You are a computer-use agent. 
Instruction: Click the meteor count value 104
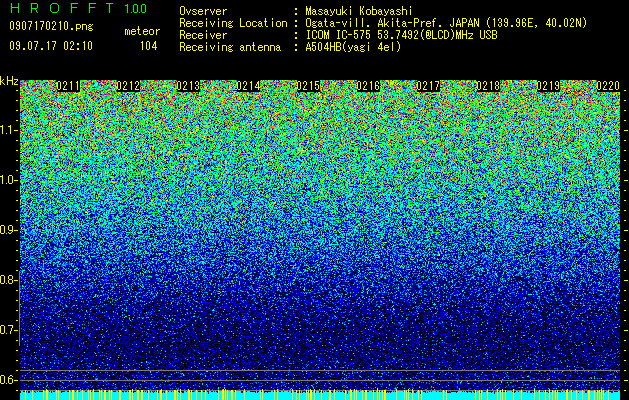coord(148,46)
